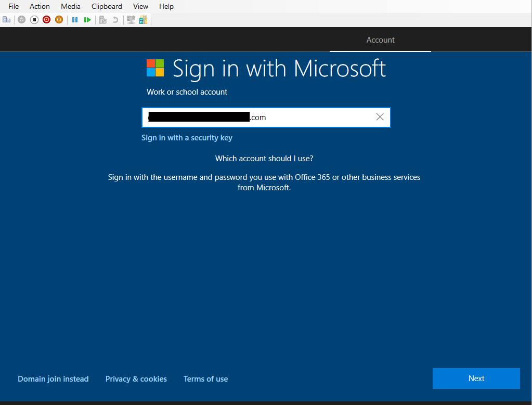Click the orange Save state icon
Image resolution: width=532 pixels, height=405 pixels.
(59, 20)
